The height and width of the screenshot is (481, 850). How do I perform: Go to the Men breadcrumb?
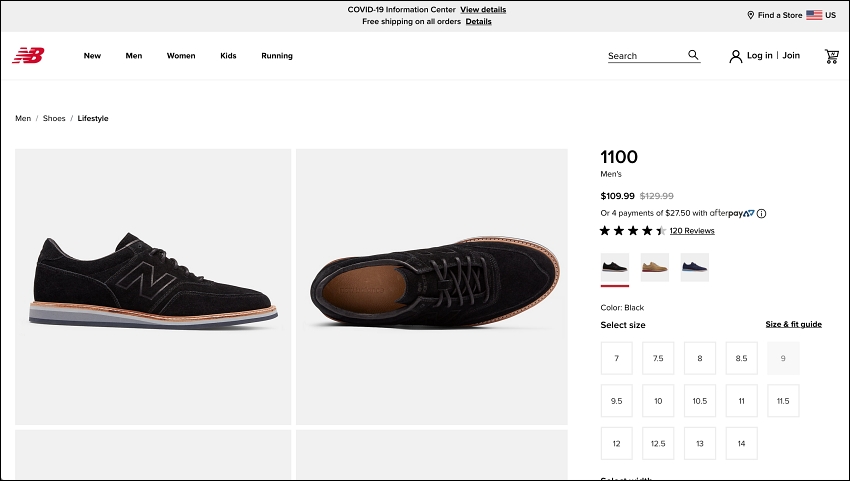[x=23, y=118]
